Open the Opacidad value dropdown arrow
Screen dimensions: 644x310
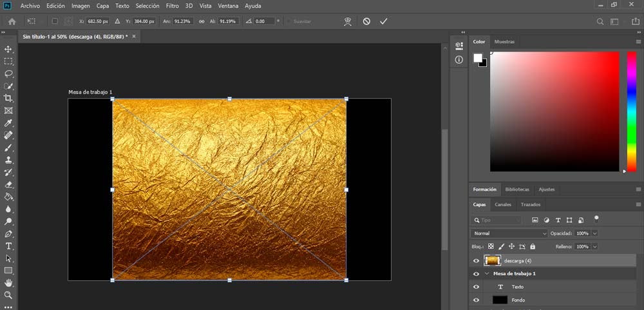click(x=594, y=233)
